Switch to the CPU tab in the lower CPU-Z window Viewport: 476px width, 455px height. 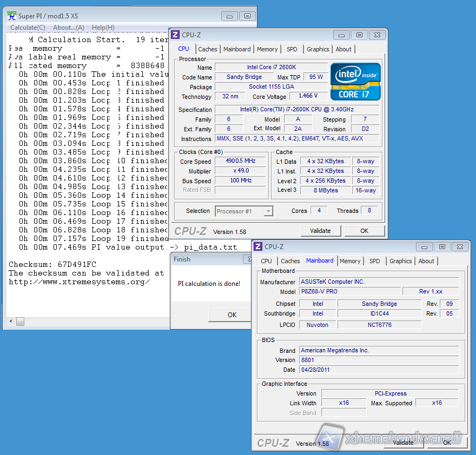point(267,261)
